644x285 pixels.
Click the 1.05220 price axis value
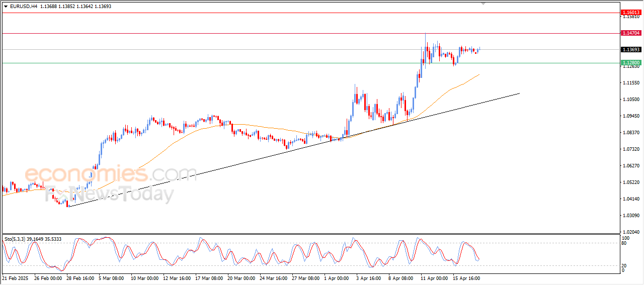click(x=630, y=182)
